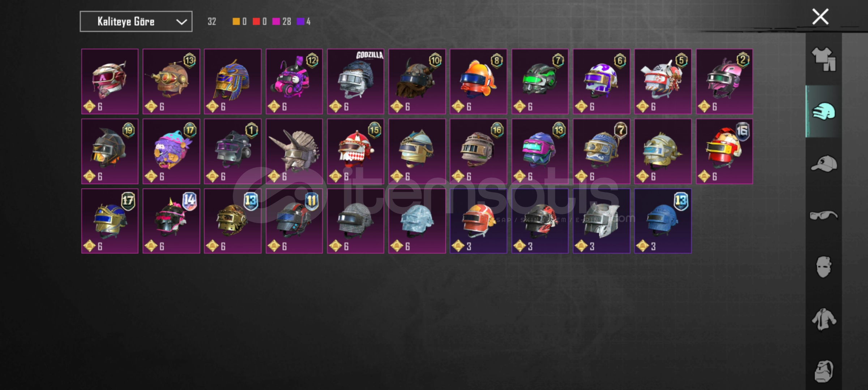
Task: Select the Godzilla helmet skin
Action: point(356,82)
